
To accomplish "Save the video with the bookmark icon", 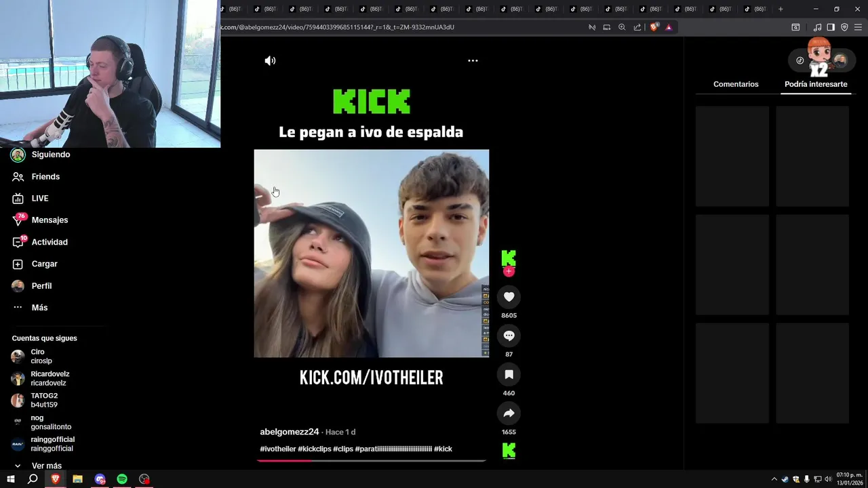I will 509,375.
